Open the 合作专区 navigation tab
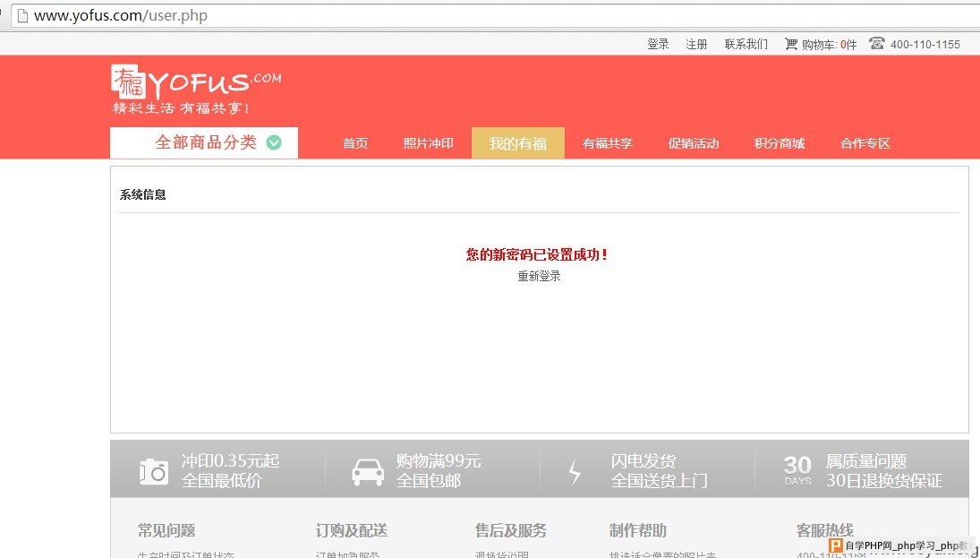980x558 pixels. pyautogui.click(x=865, y=143)
